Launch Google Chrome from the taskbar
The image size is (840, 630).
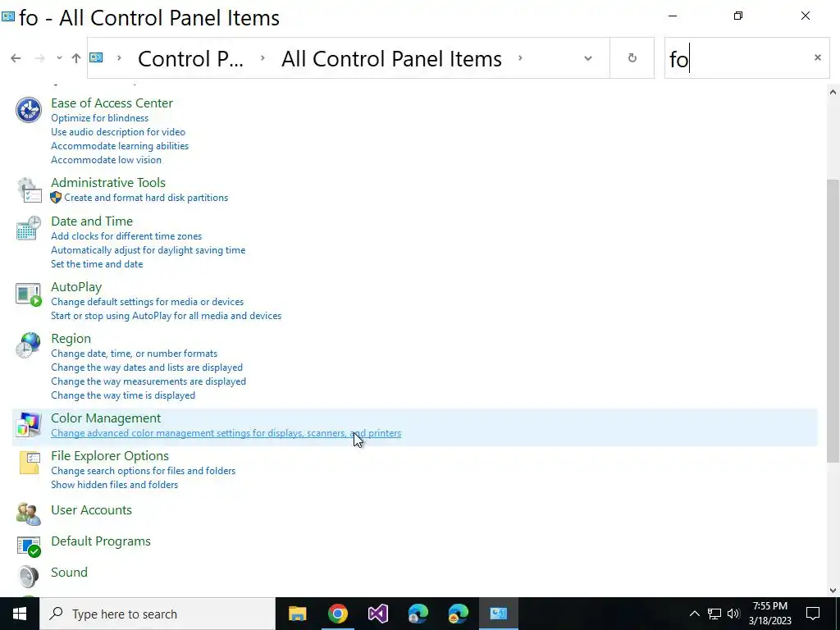coord(337,614)
